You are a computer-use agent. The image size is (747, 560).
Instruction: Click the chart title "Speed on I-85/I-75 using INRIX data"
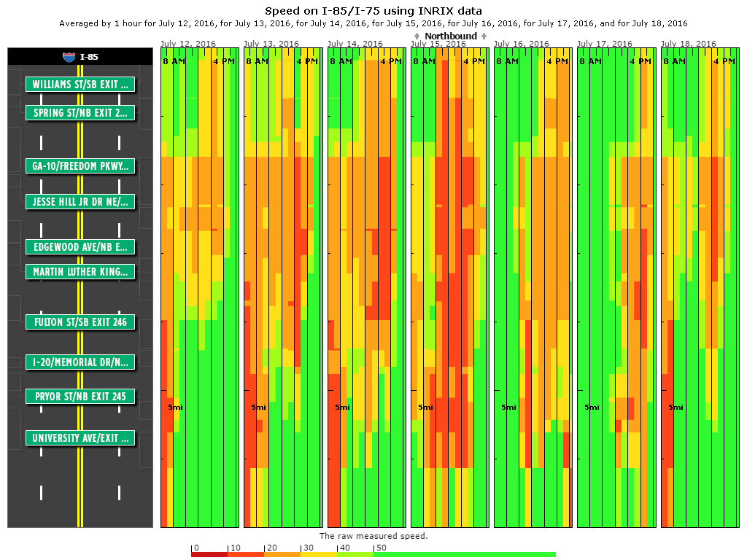coord(373,11)
